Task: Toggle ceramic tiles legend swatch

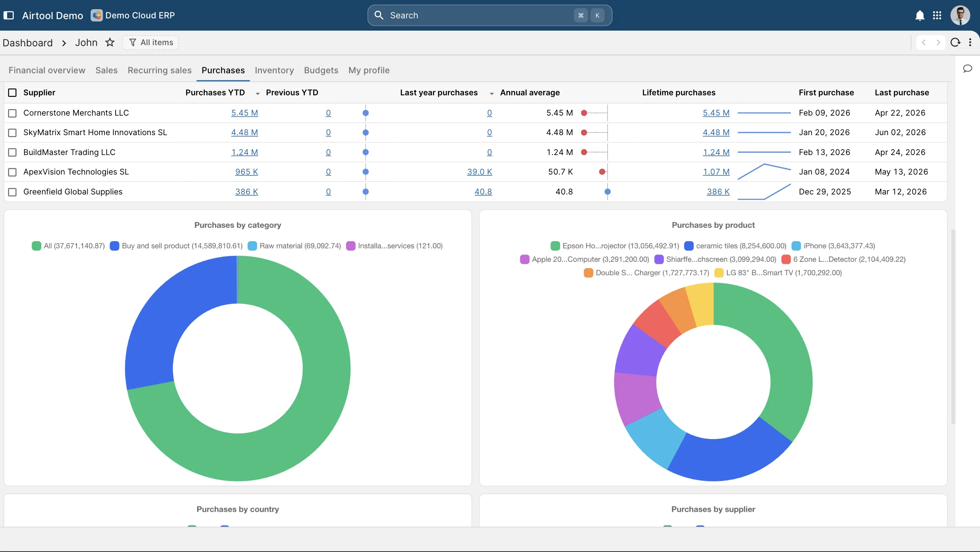Action: (689, 246)
